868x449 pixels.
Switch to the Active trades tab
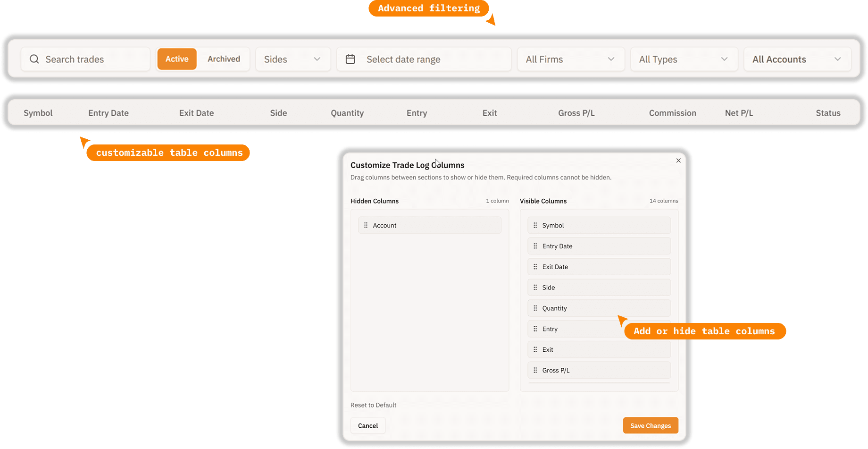click(177, 59)
